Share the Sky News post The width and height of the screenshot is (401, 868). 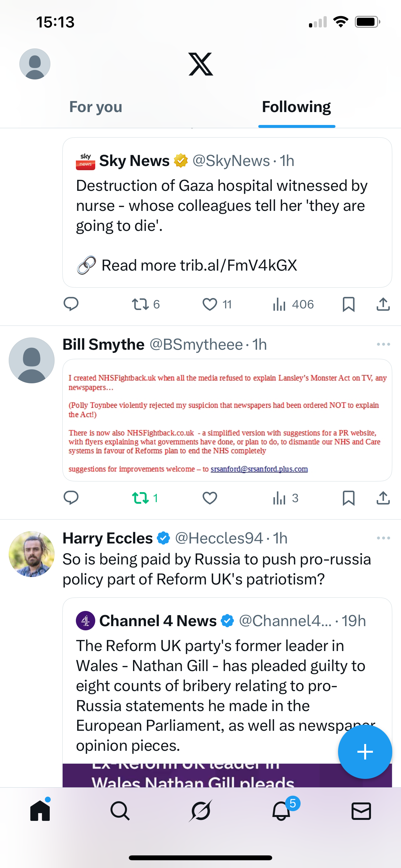click(383, 304)
